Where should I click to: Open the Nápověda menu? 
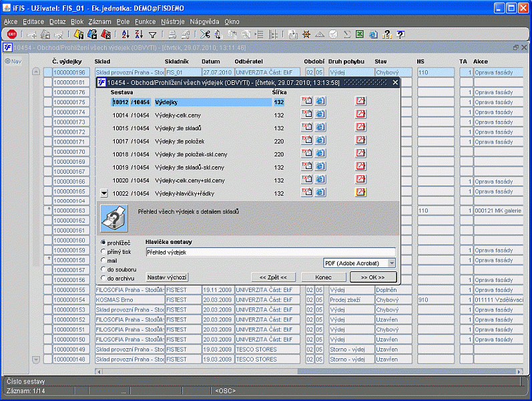click(x=204, y=22)
